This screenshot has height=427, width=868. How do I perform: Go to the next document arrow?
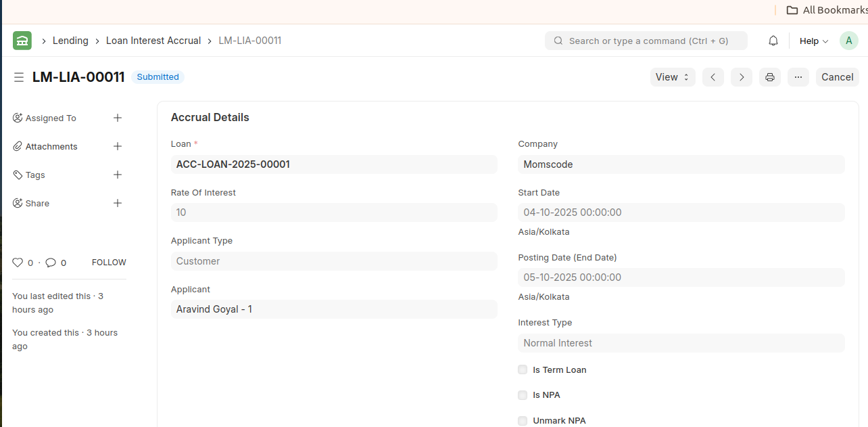coord(741,77)
